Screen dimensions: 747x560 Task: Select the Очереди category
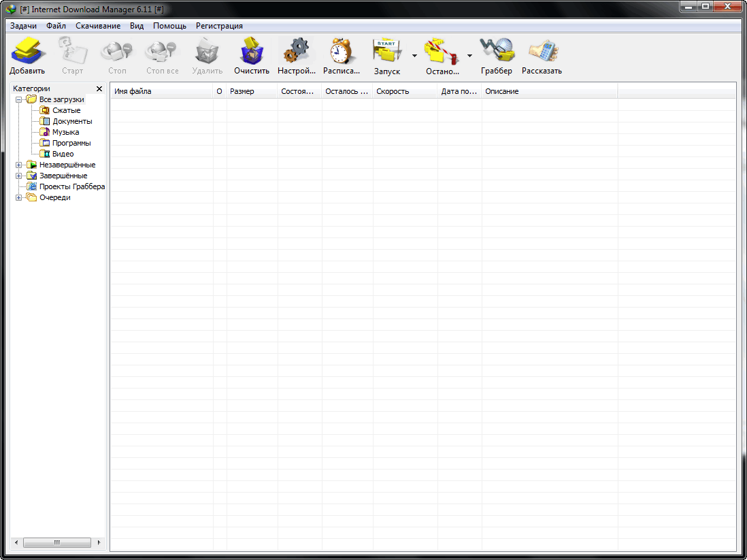(55, 198)
